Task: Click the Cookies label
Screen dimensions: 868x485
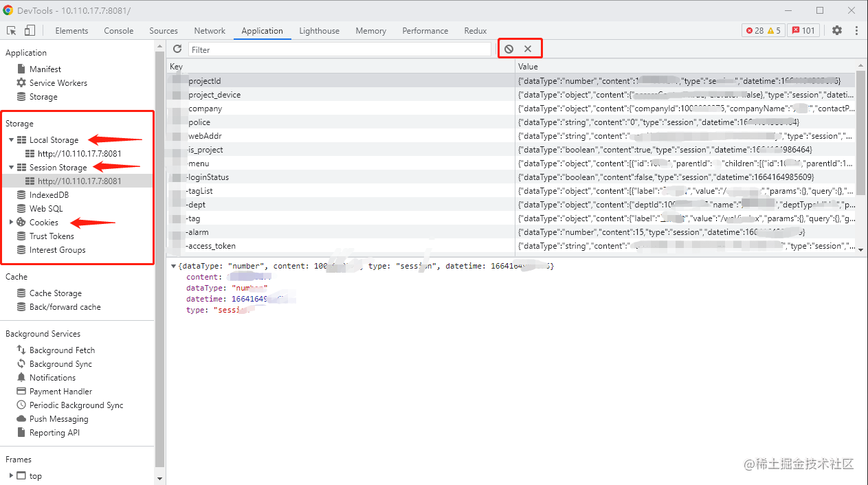Action: (x=43, y=223)
